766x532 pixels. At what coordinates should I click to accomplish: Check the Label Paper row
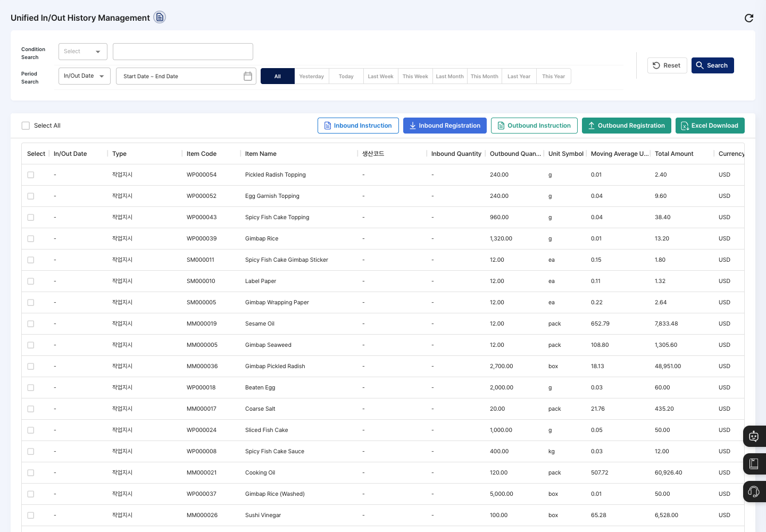31,281
